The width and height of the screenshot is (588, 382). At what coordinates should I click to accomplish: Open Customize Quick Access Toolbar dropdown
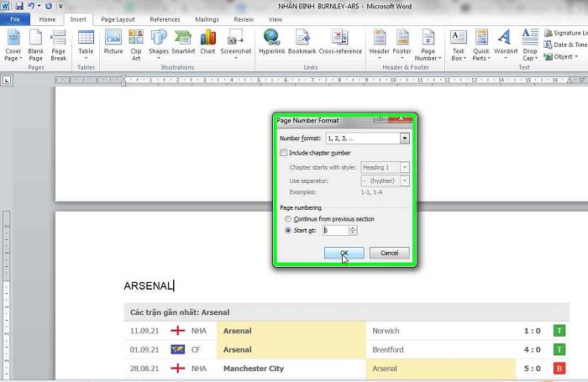[x=60, y=6]
